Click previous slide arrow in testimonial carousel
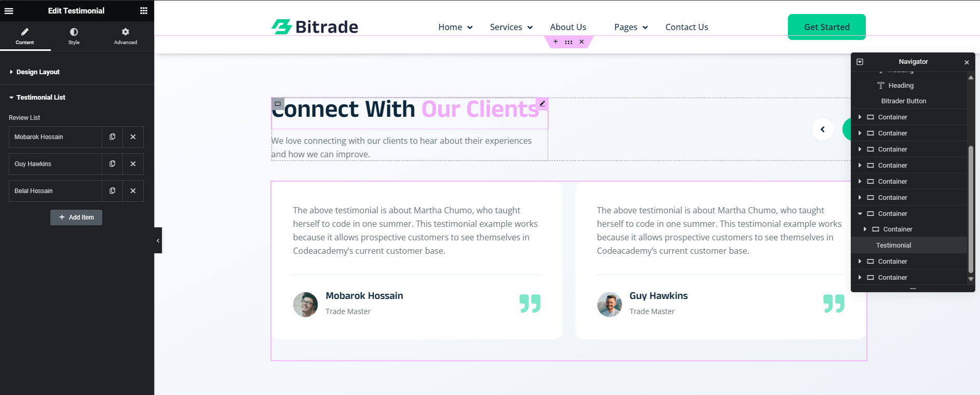 [x=822, y=129]
